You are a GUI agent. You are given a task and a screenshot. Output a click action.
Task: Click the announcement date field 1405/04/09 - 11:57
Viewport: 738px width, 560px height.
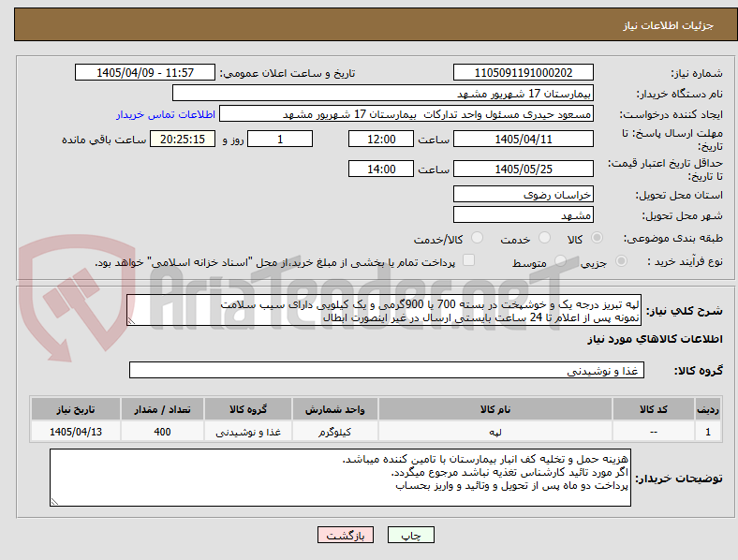[x=145, y=72]
